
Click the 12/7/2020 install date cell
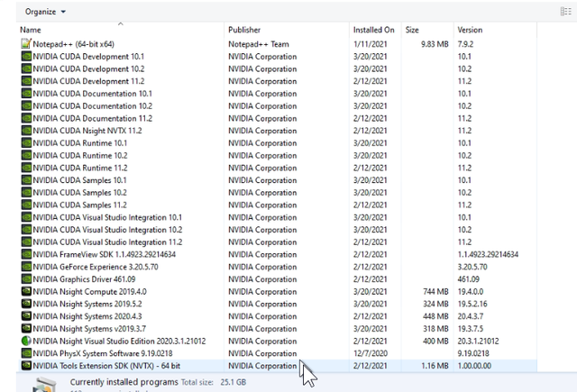coord(371,353)
